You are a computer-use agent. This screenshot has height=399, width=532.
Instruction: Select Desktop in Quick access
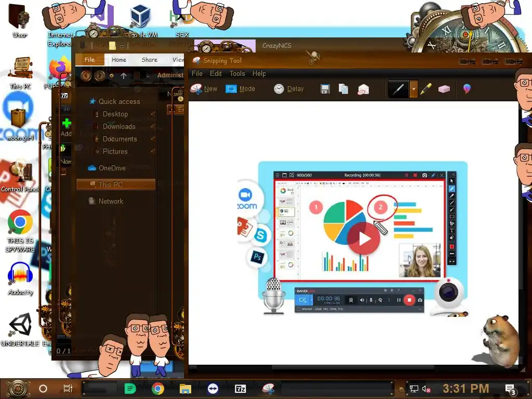pyautogui.click(x=115, y=114)
